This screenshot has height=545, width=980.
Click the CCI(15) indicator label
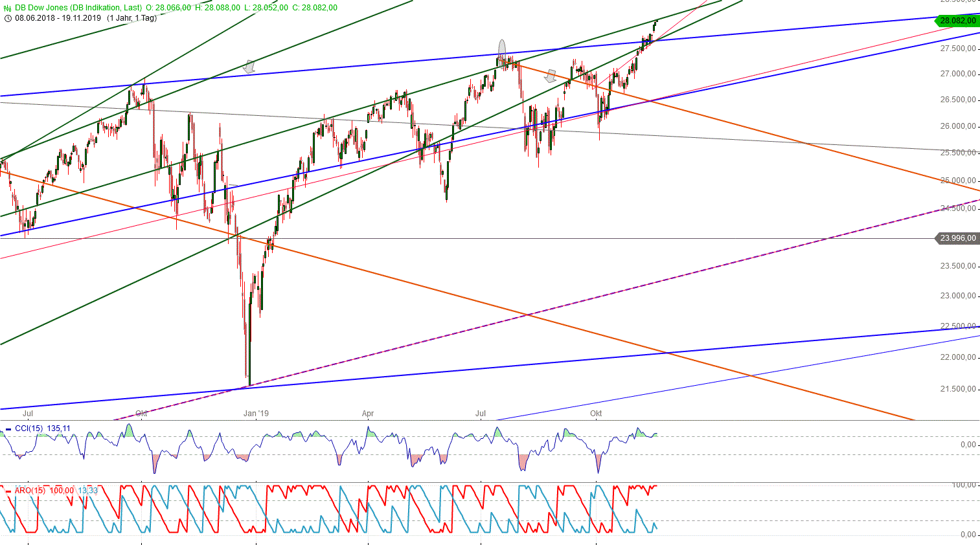coord(28,428)
